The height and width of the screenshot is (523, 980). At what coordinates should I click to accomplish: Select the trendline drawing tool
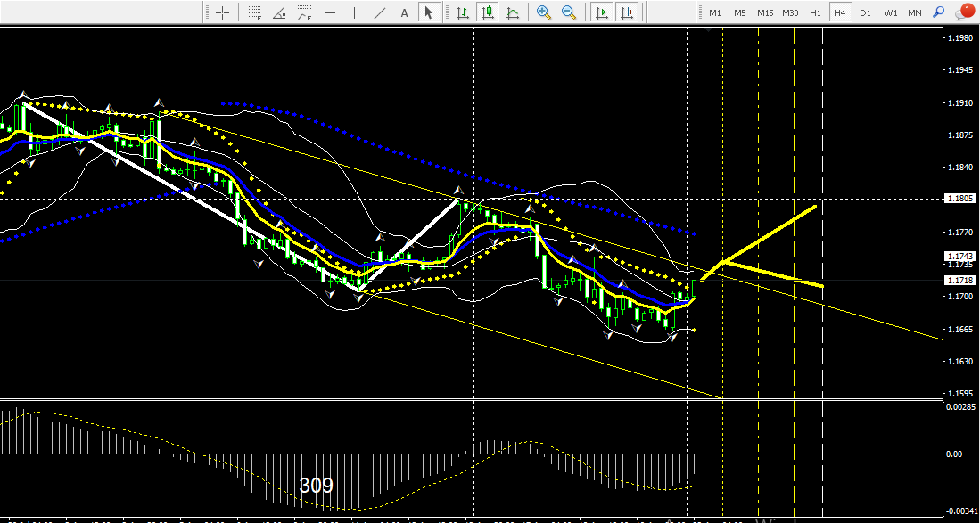click(380, 12)
